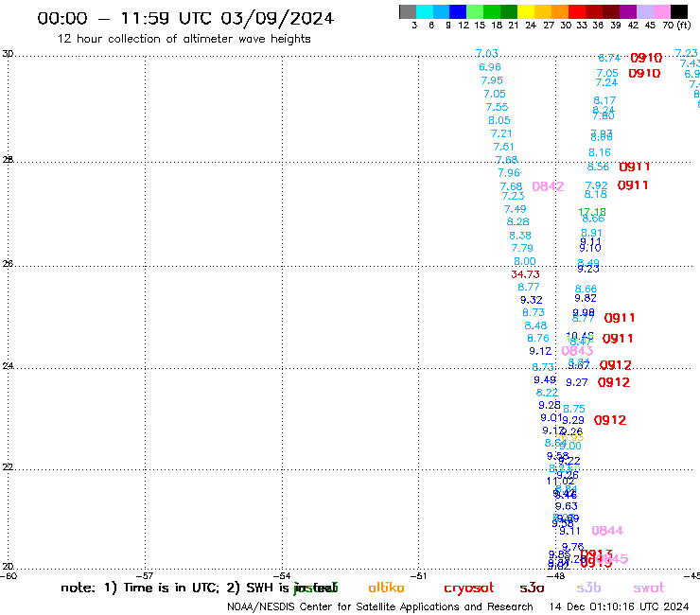This screenshot has height=615, width=700.
Task: Click the wave height 8.17
Action: click(604, 100)
